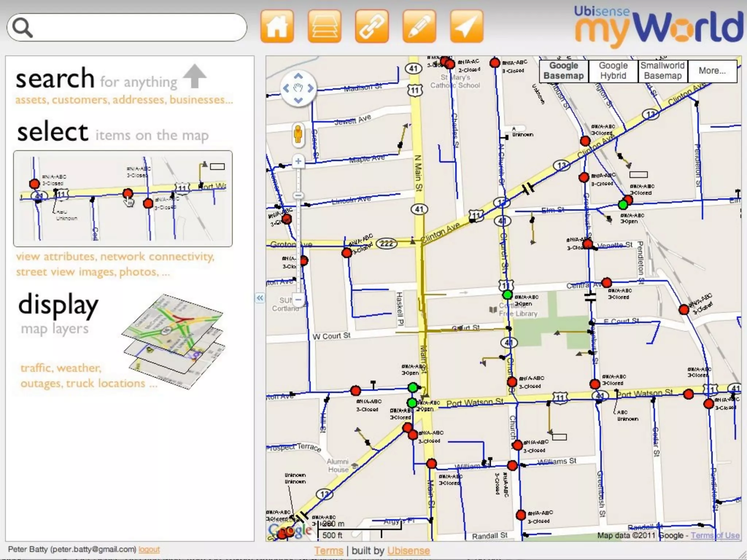This screenshot has height=560, width=747.
Task: Open the Ubisense link in footer
Action: [x=409, y=551]
